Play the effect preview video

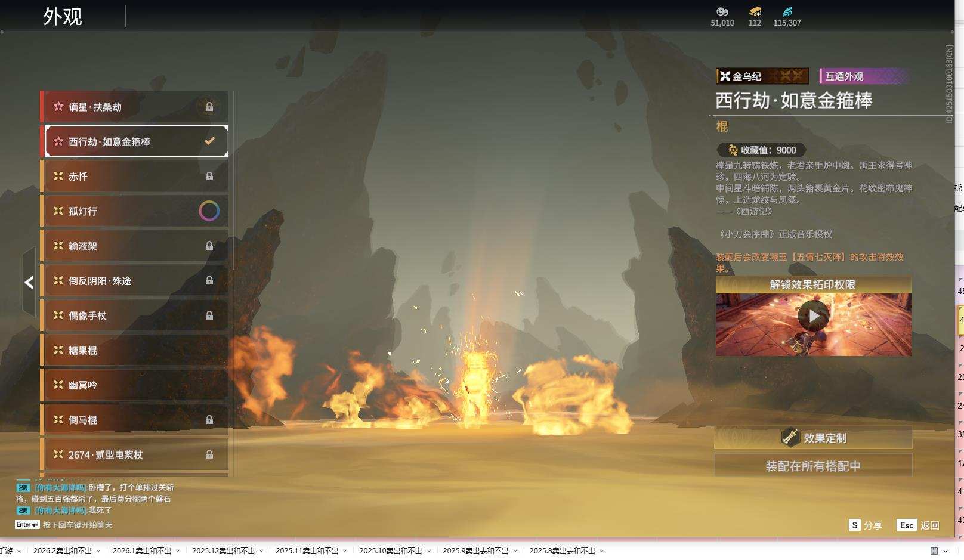[814, 316]
